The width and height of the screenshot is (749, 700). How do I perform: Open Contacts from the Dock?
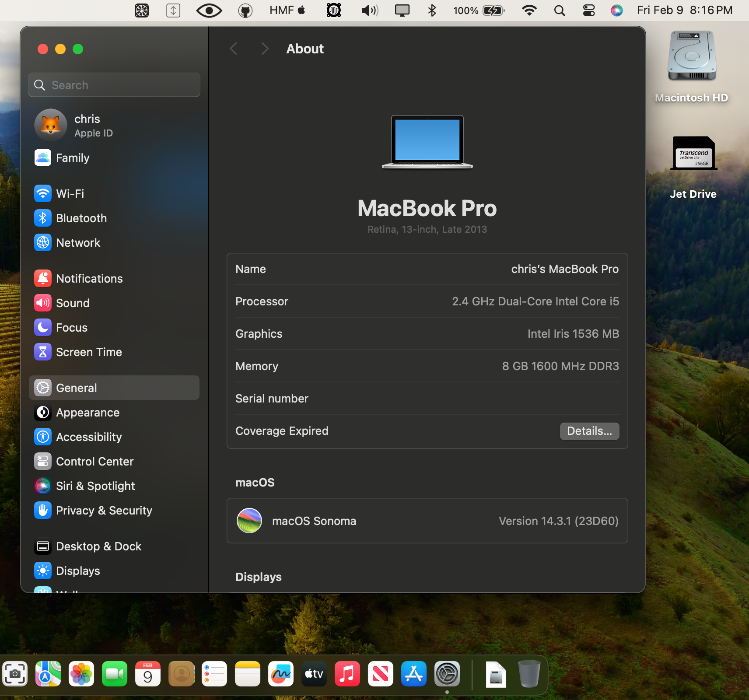pos(181,674)
